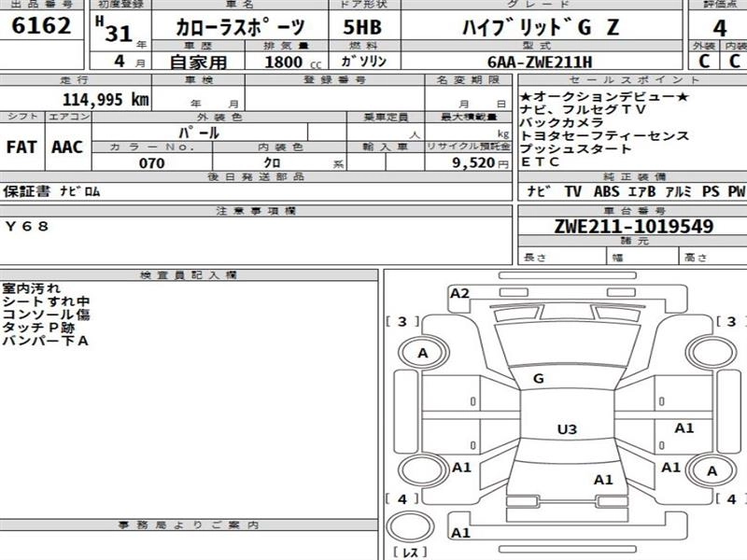
Task: Click the 室内汚れ inspector note
Action: pyautogui.click(x=32, y=288)
